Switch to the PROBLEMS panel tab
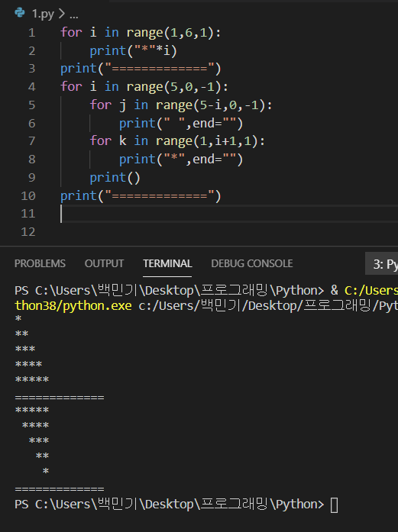Screen dimensions: 398x532 (x=40, y=263)
